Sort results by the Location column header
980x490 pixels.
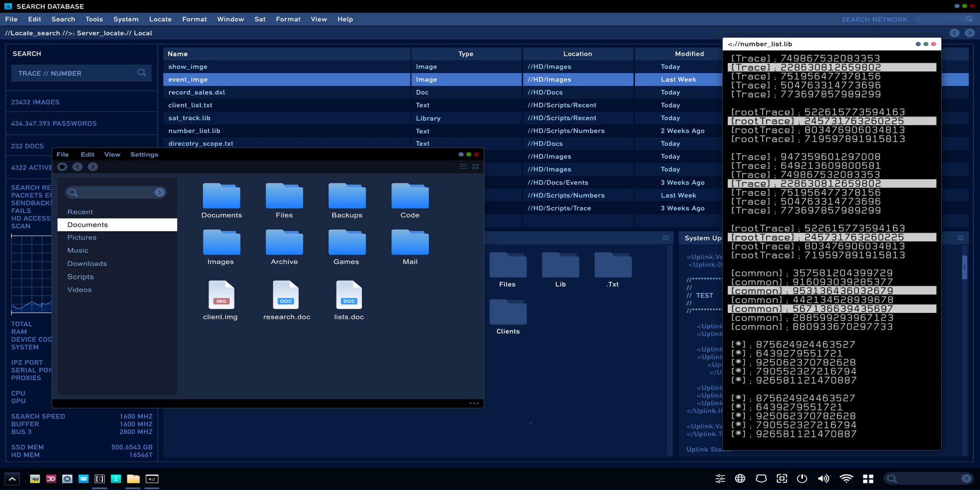click(578, 54)
